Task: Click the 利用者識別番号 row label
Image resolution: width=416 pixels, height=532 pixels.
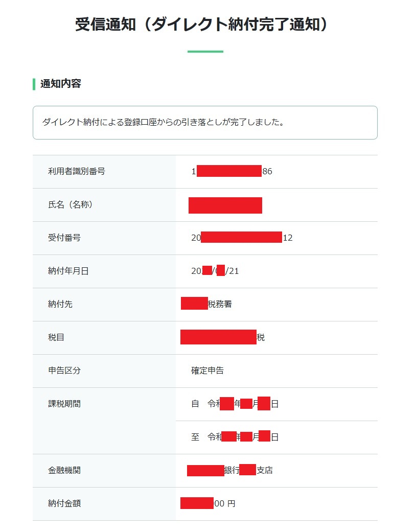Action: tap(76, 172)
